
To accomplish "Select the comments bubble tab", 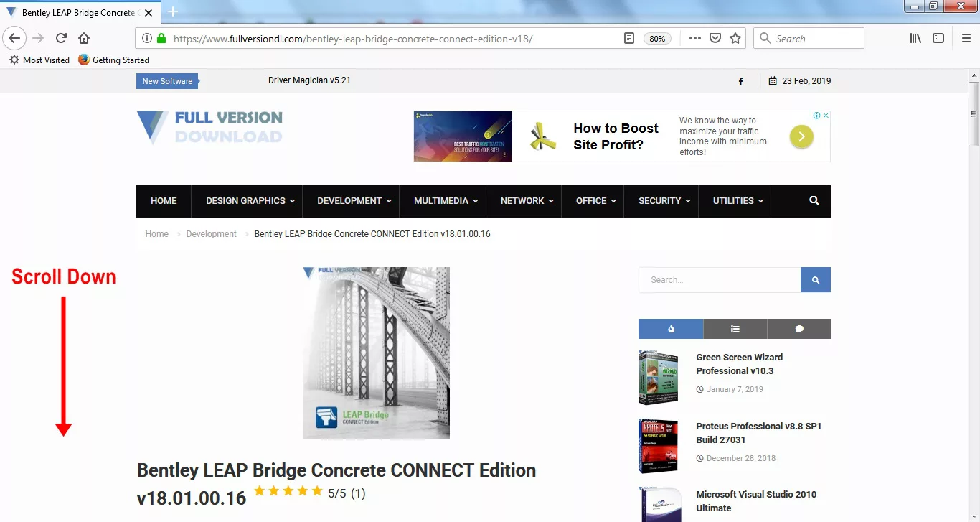I will pyautogui.click(x=799, y=329).
